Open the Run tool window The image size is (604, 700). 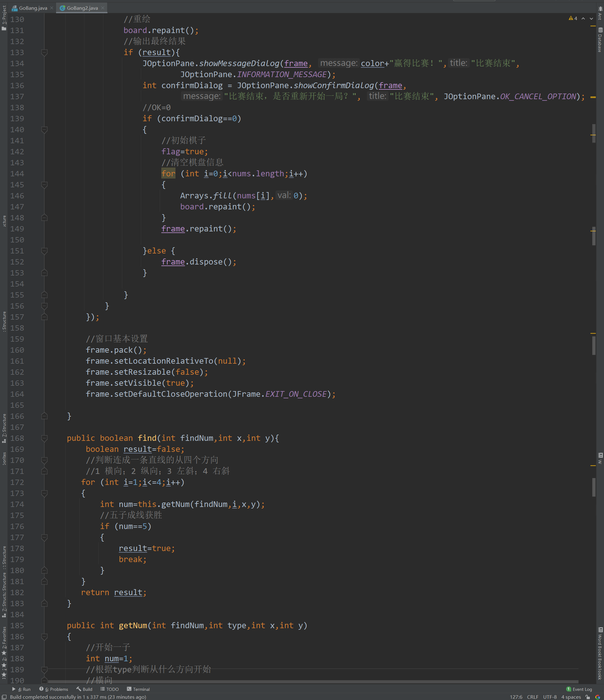tap(21, 689)
